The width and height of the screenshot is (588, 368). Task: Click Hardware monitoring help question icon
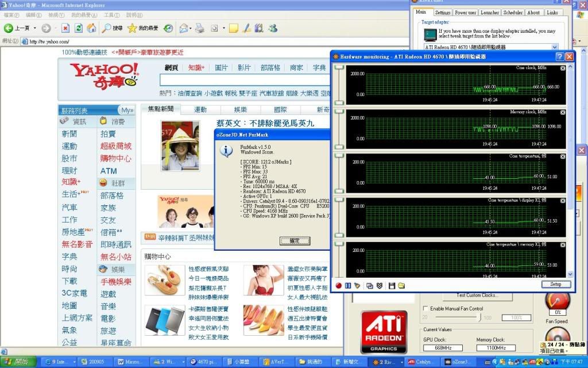[559, 57]
